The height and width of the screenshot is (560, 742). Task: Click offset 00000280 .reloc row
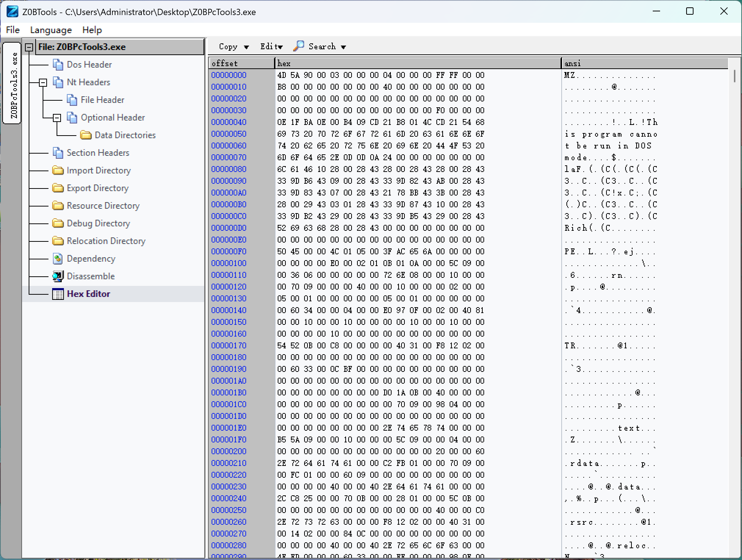pyautogui.click(x=229, y=546)
